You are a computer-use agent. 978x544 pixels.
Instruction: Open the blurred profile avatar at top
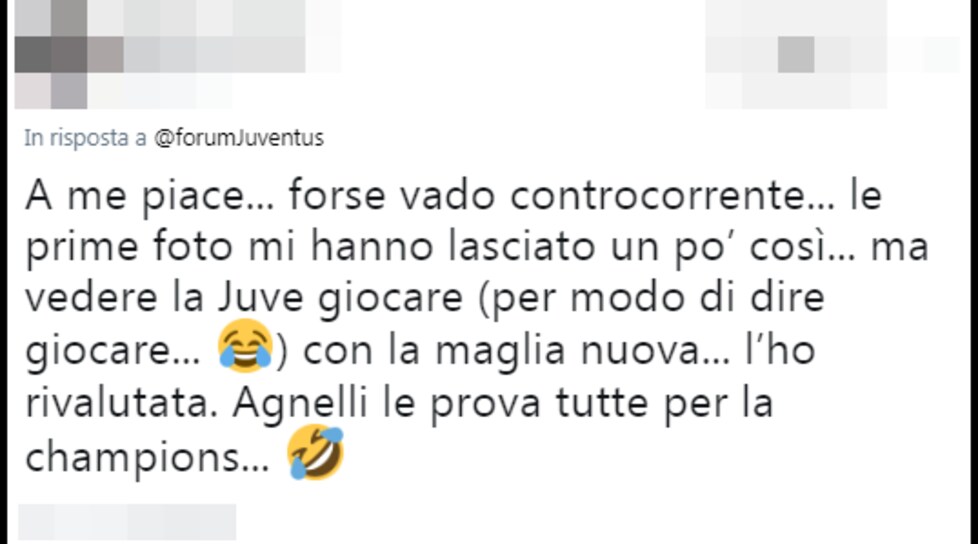[51, 54]
